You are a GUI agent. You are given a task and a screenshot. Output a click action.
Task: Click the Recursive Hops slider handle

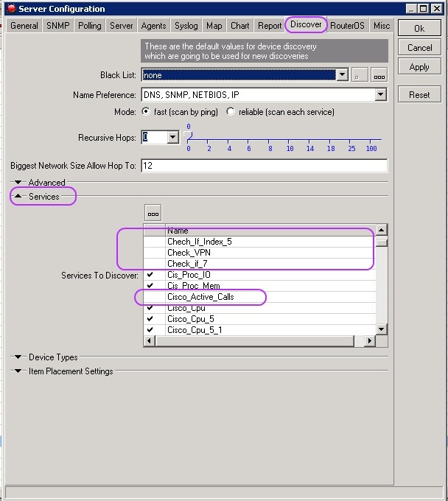tap(189, 136)
